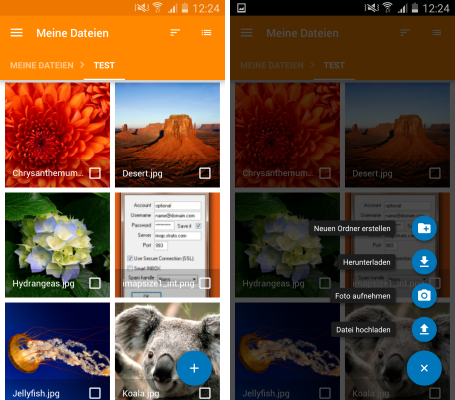Tap the bright 'Meine Dateien' title
This screenshot has width=455, height=400.
[x=72, y=33]
